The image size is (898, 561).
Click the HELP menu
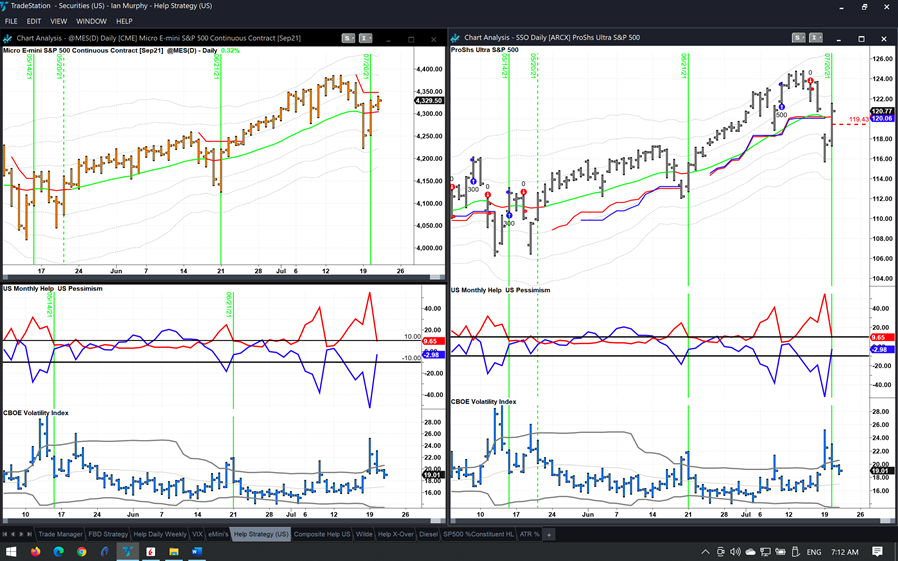coord(124,21)
